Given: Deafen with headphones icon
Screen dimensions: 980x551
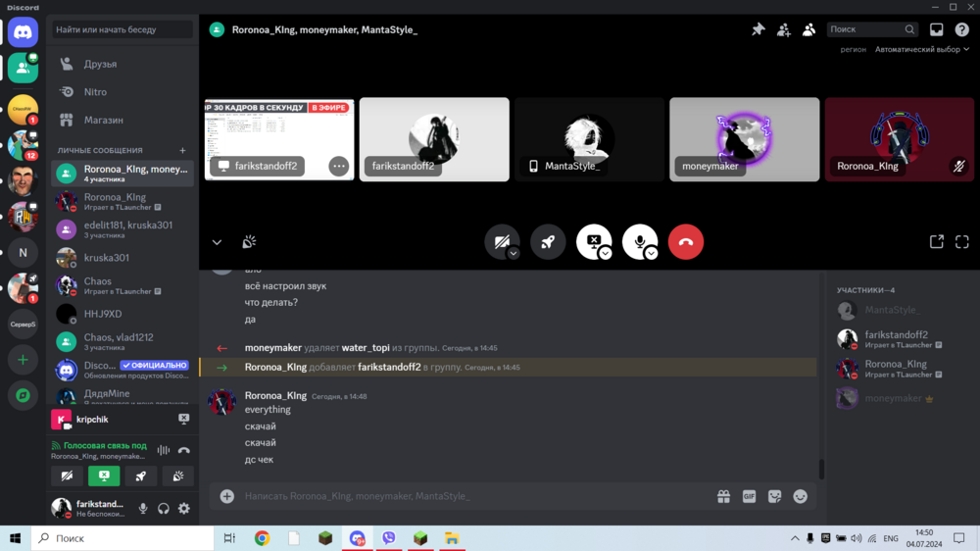Looking at the screenshot, I should click(x=163, y=509).
